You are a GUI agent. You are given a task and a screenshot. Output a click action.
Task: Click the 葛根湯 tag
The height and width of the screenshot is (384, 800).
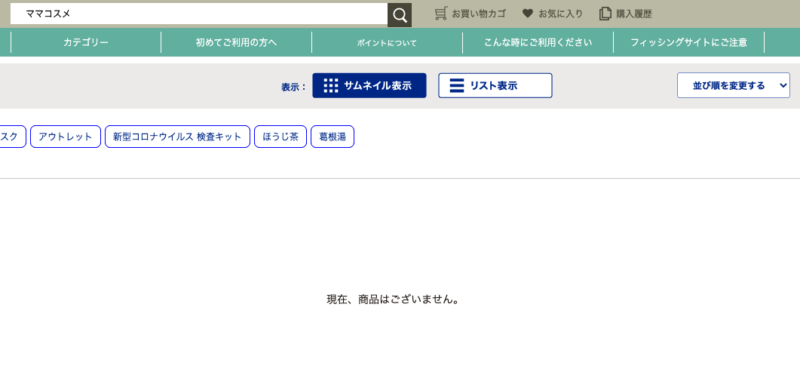332,137
